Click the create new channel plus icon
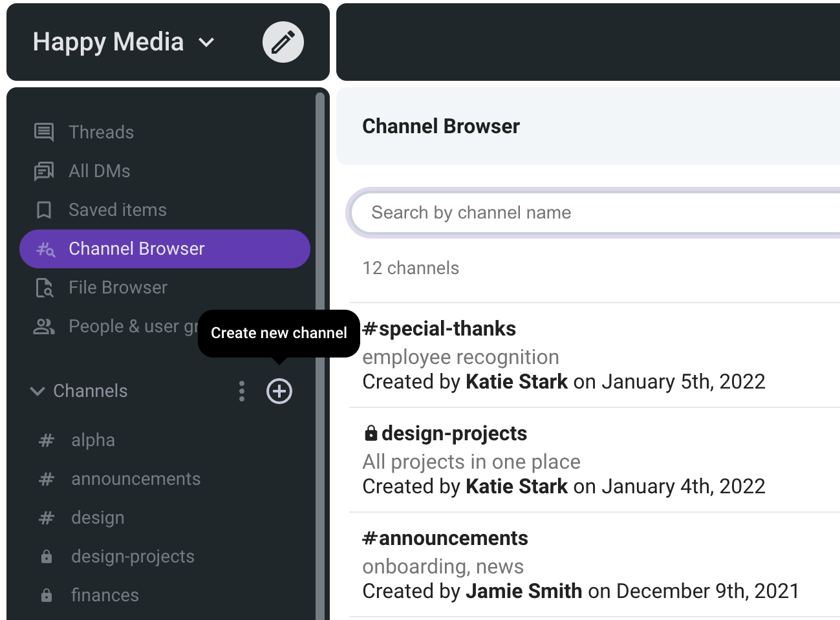 (x=279, y=391)
